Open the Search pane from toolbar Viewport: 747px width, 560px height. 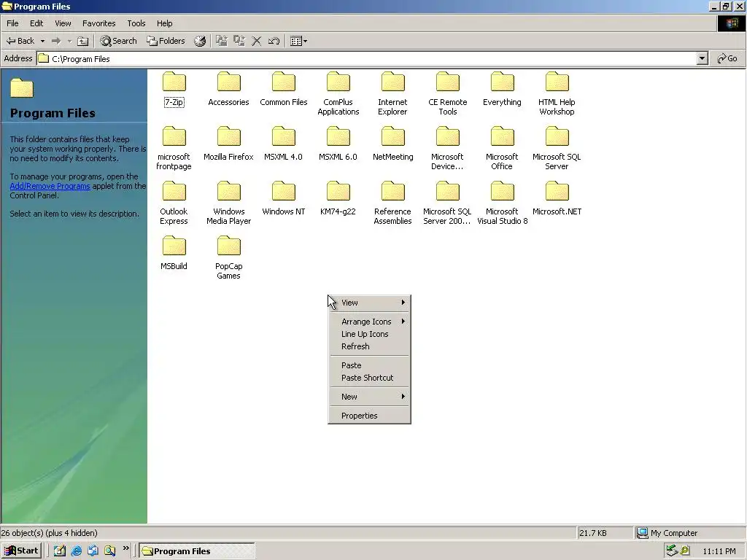[x=118, y=41]
